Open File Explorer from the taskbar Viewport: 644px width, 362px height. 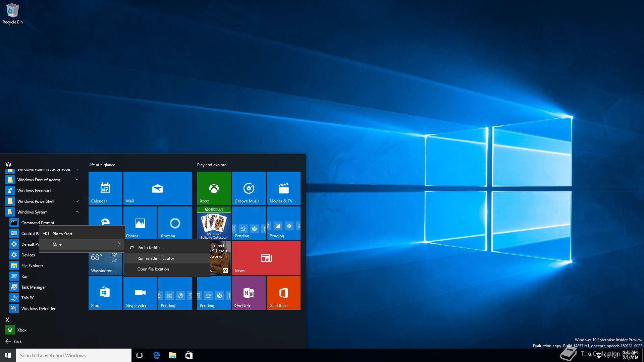point(172,355)
